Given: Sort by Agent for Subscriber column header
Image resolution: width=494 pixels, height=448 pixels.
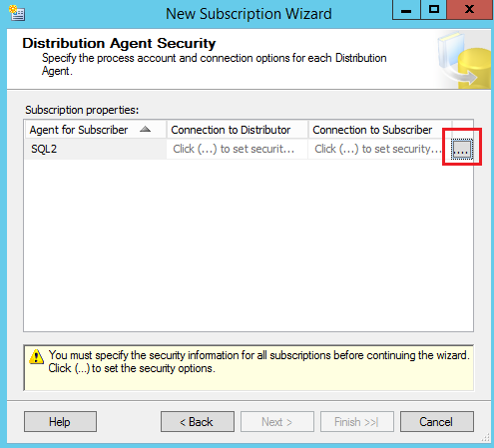Looking at the screenshot, I should [96, 130].
